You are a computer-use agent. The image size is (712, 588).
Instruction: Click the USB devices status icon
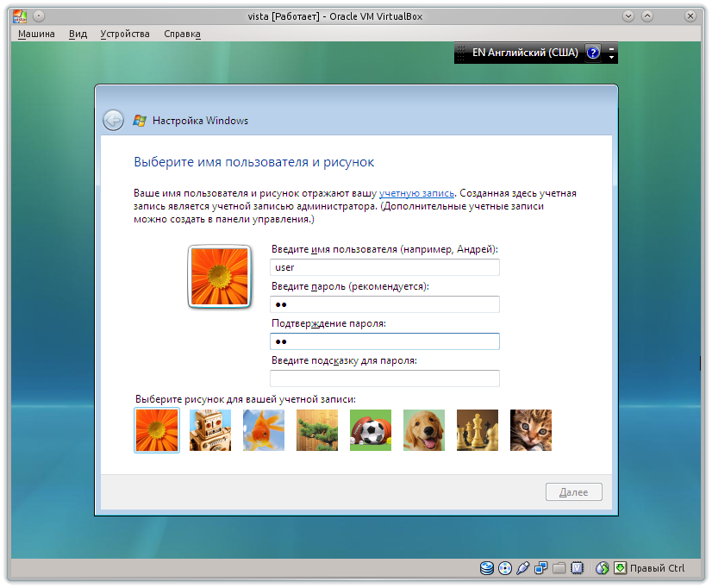pos(523,568)
